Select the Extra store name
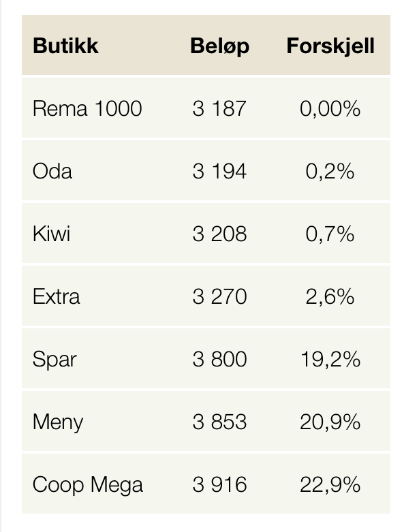419x532 pixels. pos(57,296)
